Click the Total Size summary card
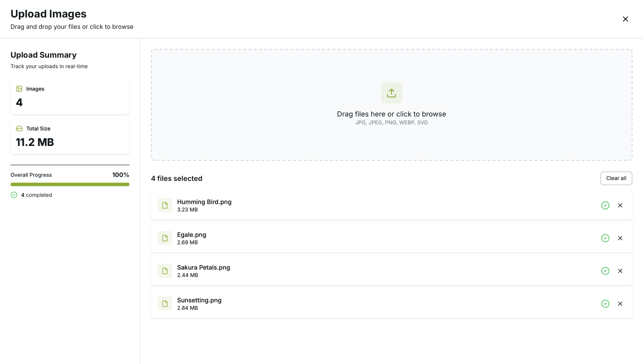This screenshot has height=364, width=643. [x=70, y=137]
